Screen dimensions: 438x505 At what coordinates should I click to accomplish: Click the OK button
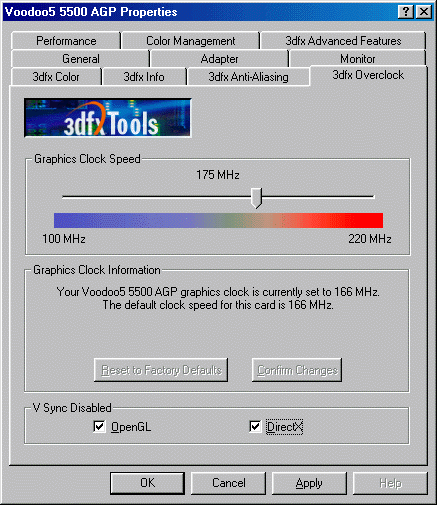click(147, 483)
